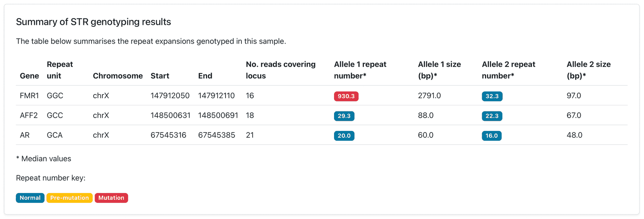644x219 pixels.
Task: Click the Normal key badge
Action: tap(30, 198)
